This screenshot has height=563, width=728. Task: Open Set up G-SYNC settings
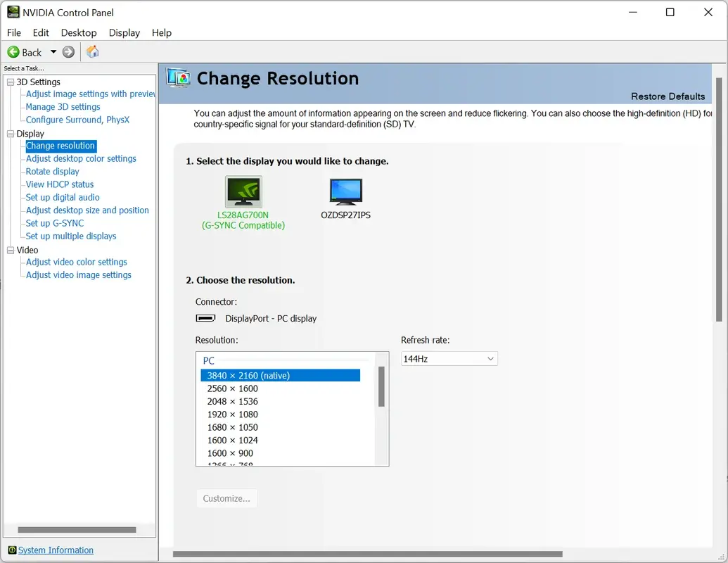[54, 222]
